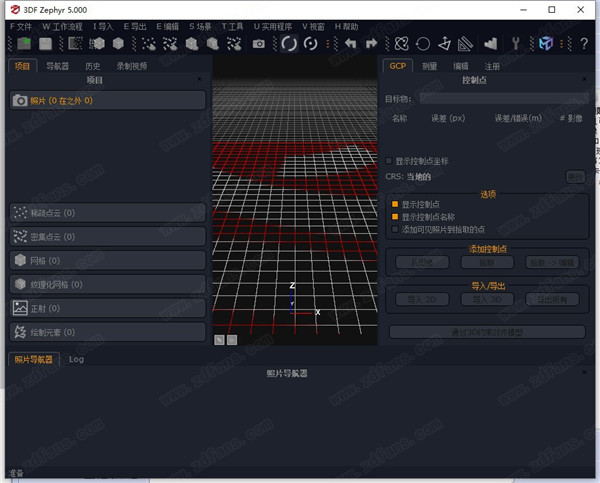
Task: Expand the 正射 (0) section
Action: [x=108, y=308]
